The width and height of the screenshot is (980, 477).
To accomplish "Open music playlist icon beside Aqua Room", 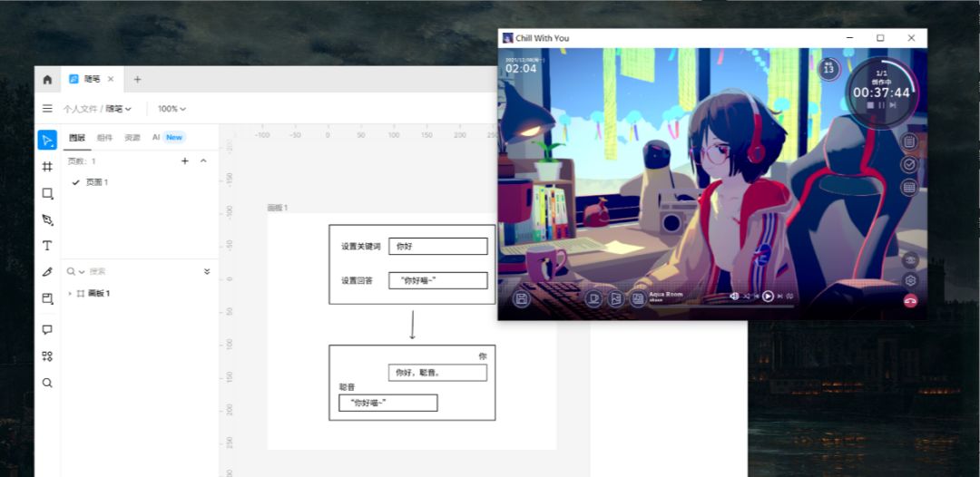I will click(638, 299).
